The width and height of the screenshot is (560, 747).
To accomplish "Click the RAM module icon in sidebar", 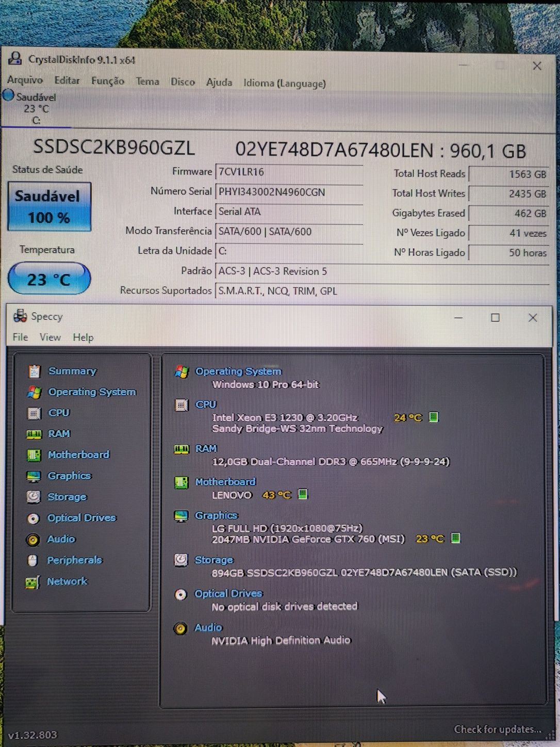I will pyautogui.click(x=34, y=434).
